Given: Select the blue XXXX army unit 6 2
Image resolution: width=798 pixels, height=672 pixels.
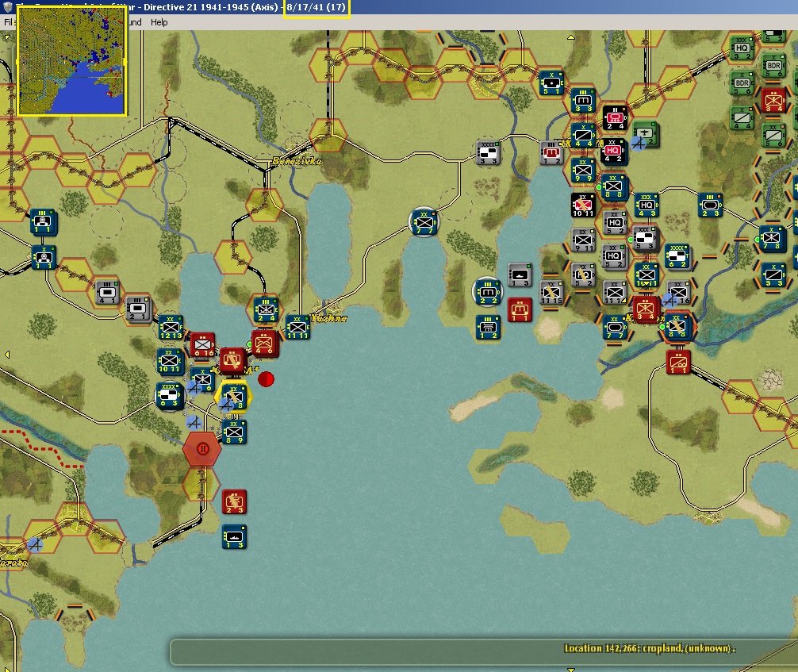Looking at the screenshot, I should coord(677,256).
